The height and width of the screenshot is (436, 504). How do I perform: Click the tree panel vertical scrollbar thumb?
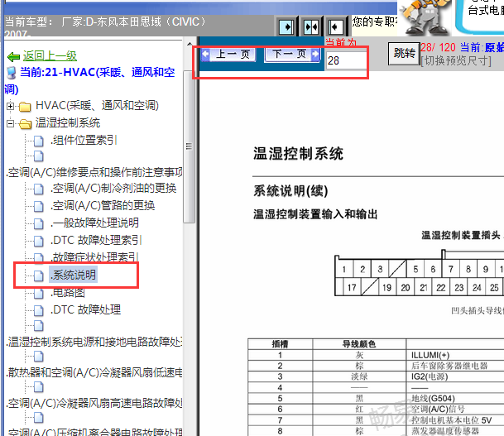coord(189,146)
